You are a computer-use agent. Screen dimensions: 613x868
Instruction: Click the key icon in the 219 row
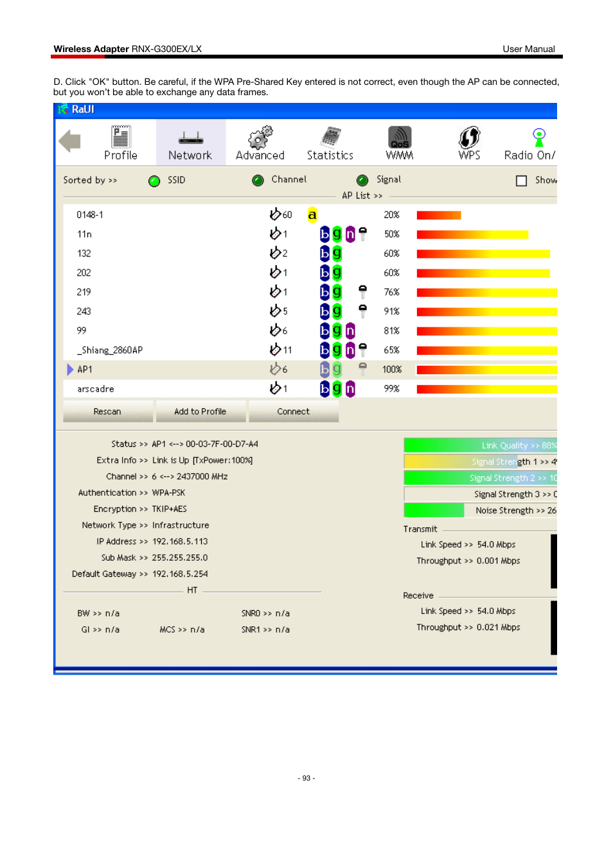coord(363,292)
